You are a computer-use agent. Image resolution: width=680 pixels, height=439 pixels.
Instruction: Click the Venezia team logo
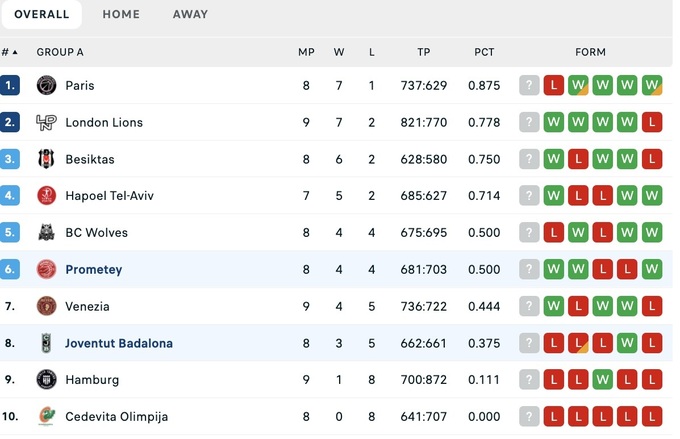[x=46, y=307]
